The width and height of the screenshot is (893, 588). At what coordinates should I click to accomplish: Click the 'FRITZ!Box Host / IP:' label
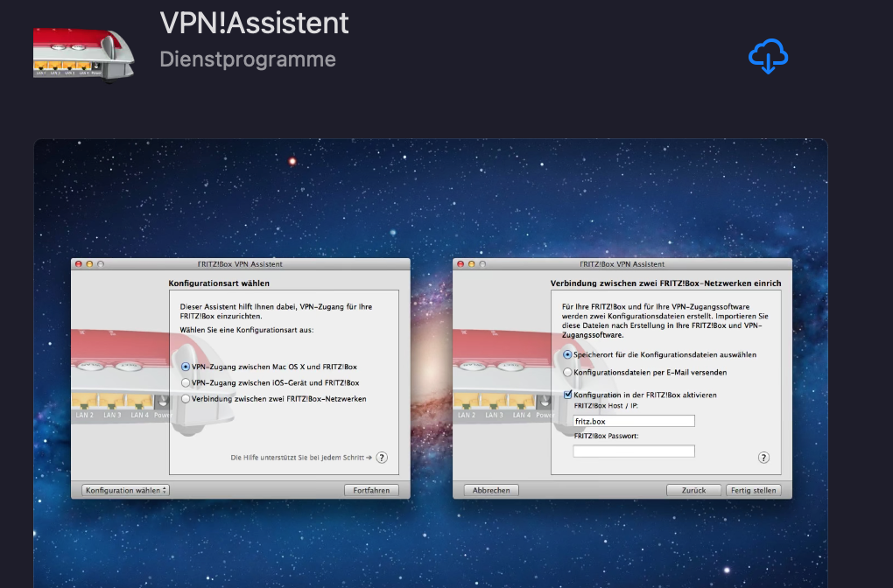pos(606,406)
